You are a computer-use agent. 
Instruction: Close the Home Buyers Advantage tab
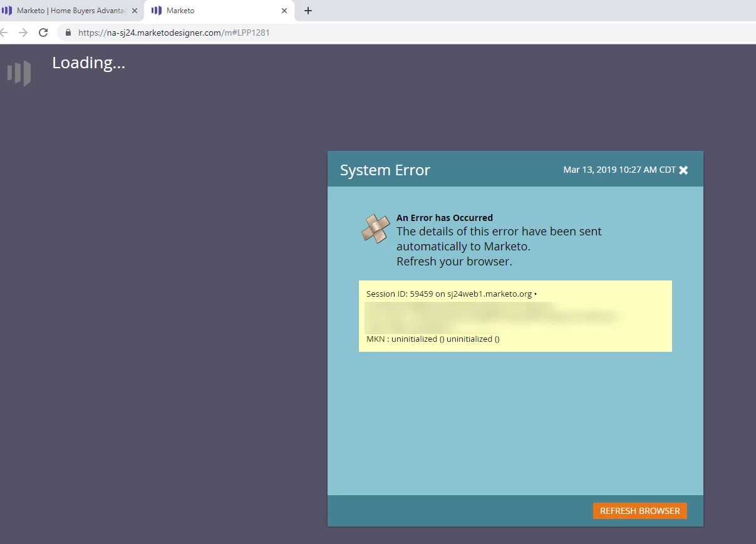pos(135,11)
